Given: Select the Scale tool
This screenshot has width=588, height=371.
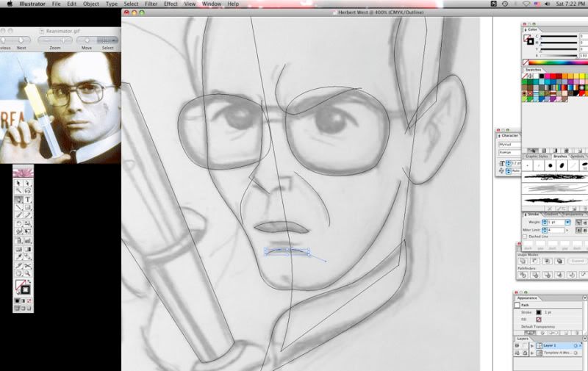Looking at the screenshot, I should 27,223.
